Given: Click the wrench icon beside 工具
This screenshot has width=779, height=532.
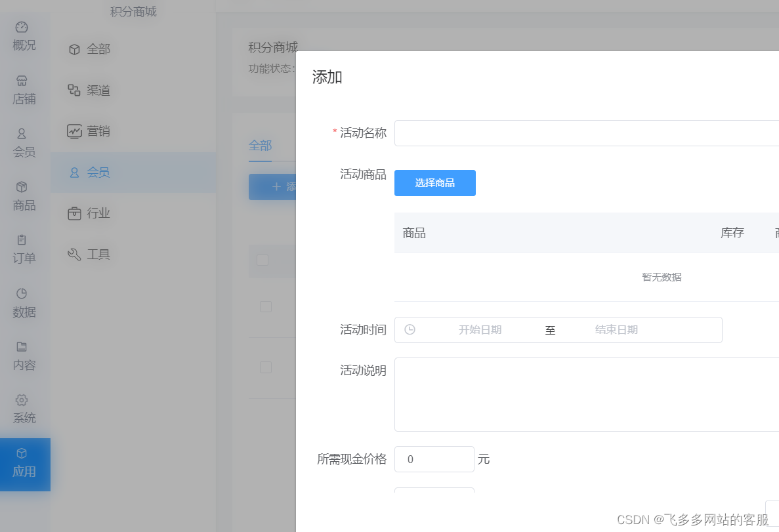Looking at the screenshot, I should [74, 255].
